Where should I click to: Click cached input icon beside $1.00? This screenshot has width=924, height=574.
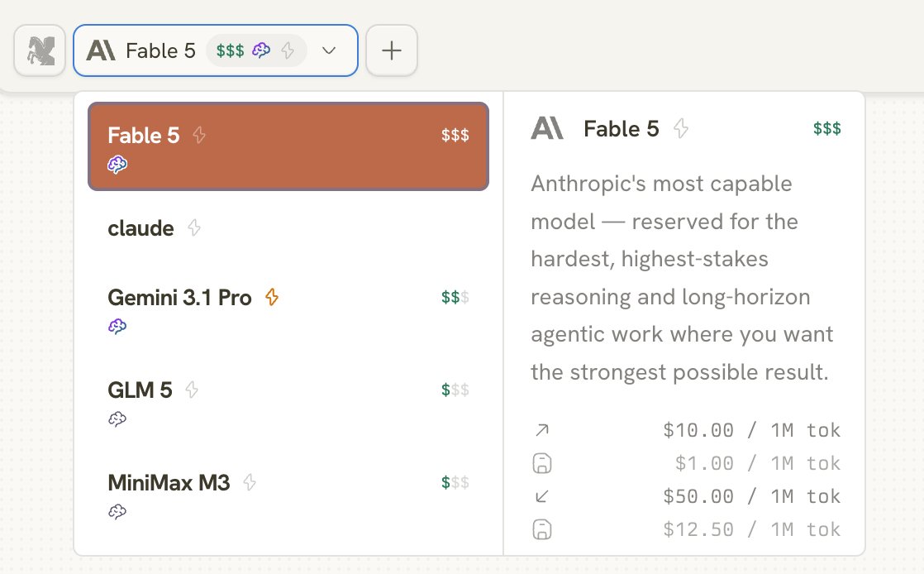pyautogui.click(x=542, y=463)
